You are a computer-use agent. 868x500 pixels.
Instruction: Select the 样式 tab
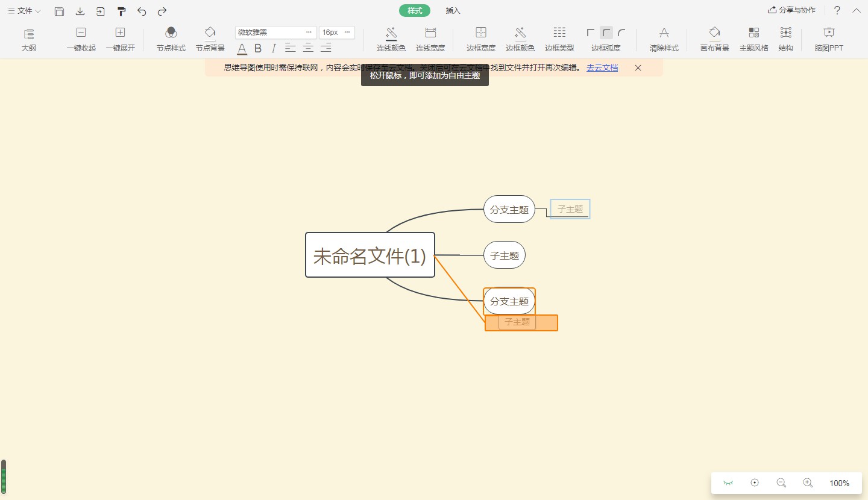click(x=414, y=10)
